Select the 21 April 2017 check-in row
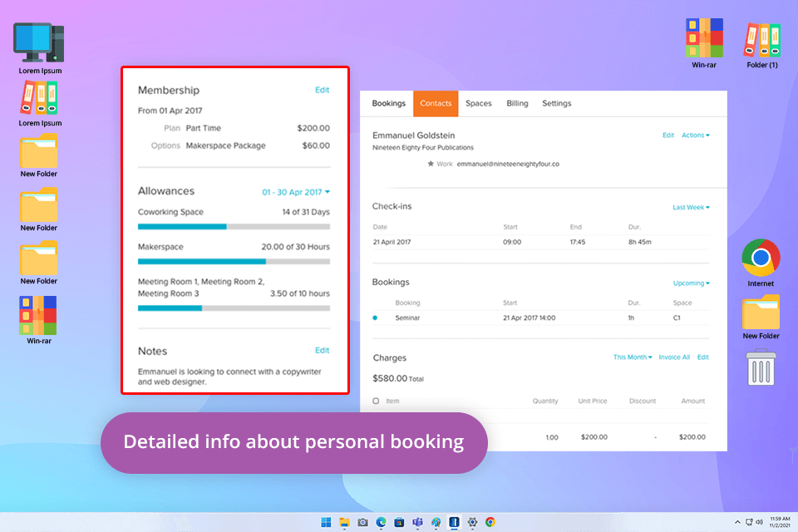798x532 pixels. tap(540, 242)
